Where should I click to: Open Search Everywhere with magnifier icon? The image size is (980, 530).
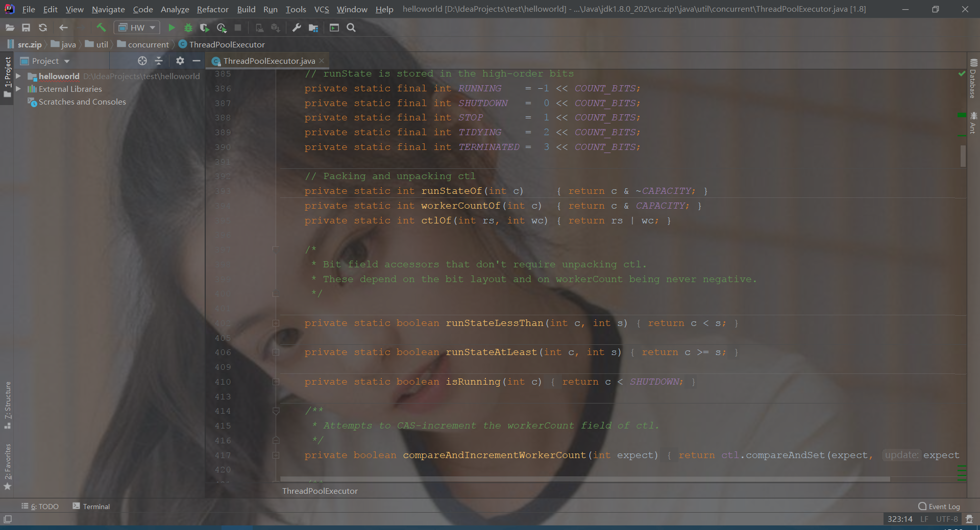click(351, 28)
